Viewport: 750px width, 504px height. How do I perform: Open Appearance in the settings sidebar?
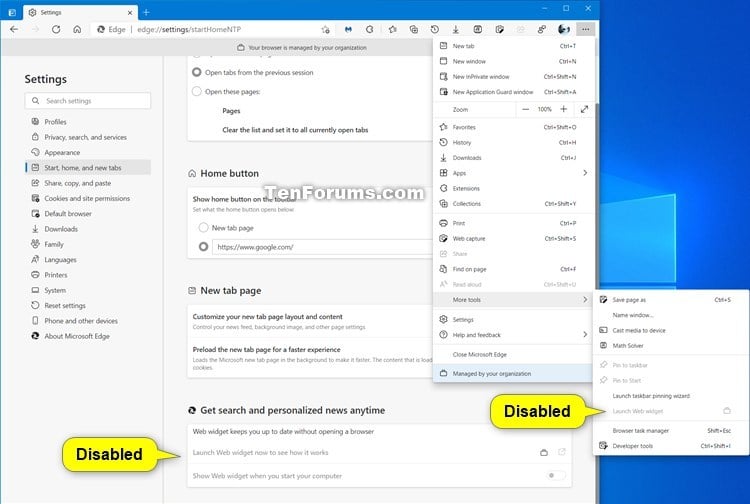tap(88, 153)
